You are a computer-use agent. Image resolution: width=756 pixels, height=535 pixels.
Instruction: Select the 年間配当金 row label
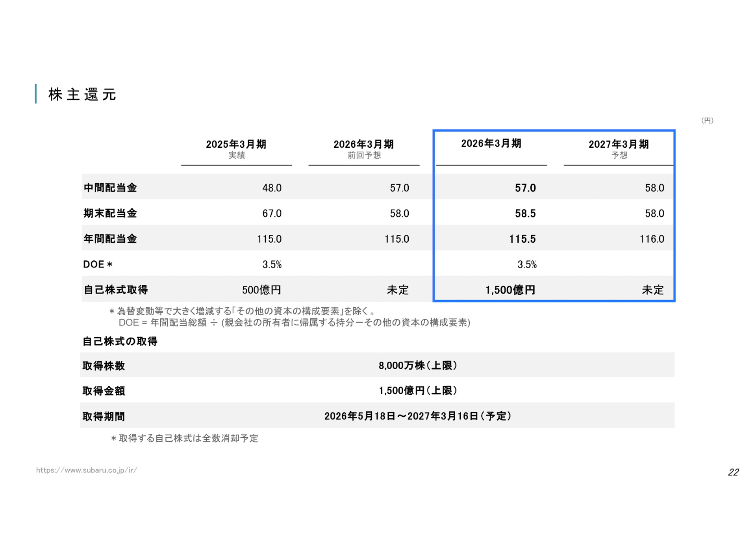(x=110, y=239)
